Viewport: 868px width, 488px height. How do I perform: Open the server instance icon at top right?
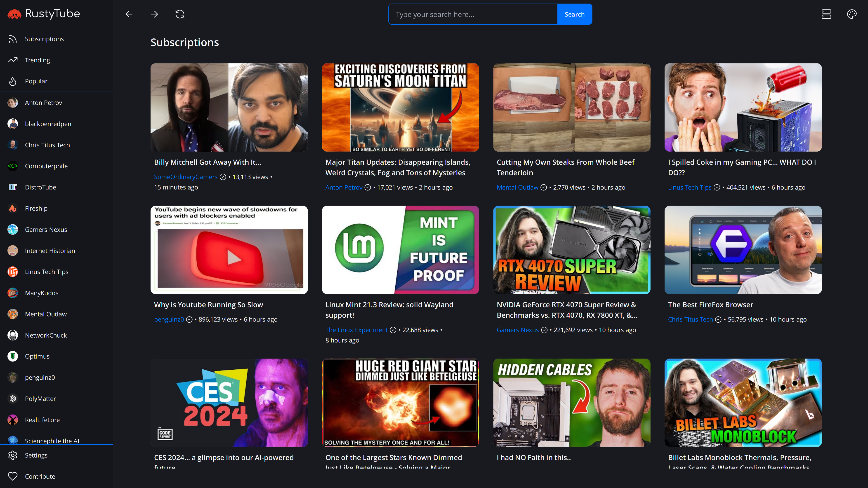(x=826, y=14)
